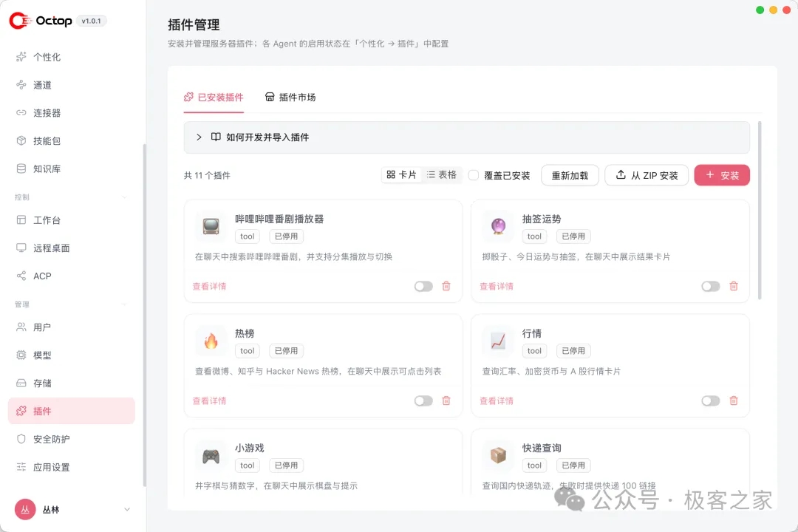The height and width of the screenshot is (532, 798).
Task: Open the 丛林 user menu chevron
Action: tap(127, 509)
